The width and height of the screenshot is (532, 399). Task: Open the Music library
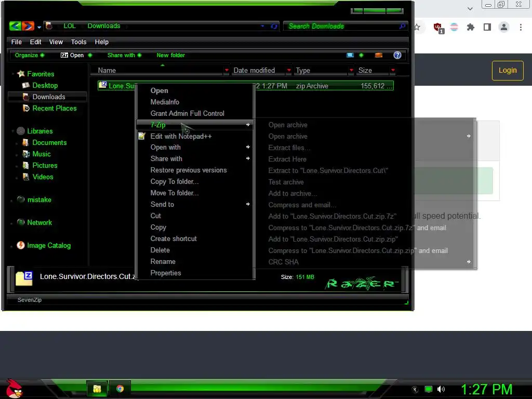pyautogui.click(x=42, y=154)
